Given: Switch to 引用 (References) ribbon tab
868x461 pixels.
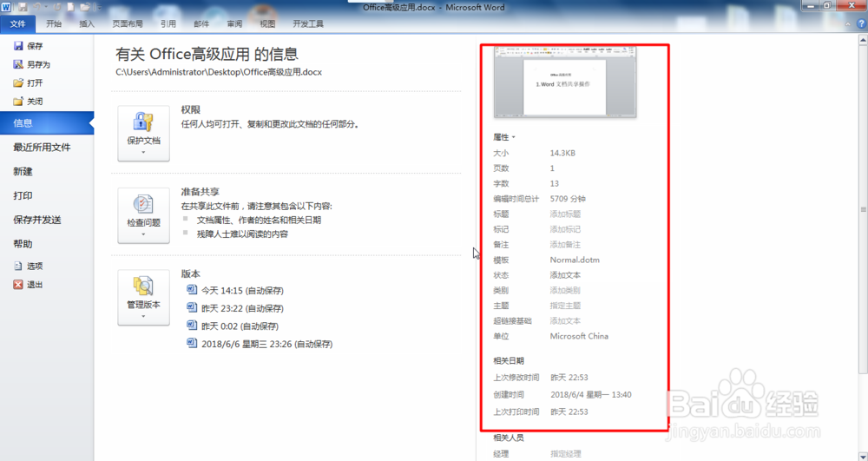Looking at the screenshot, I should pos(168,23).
